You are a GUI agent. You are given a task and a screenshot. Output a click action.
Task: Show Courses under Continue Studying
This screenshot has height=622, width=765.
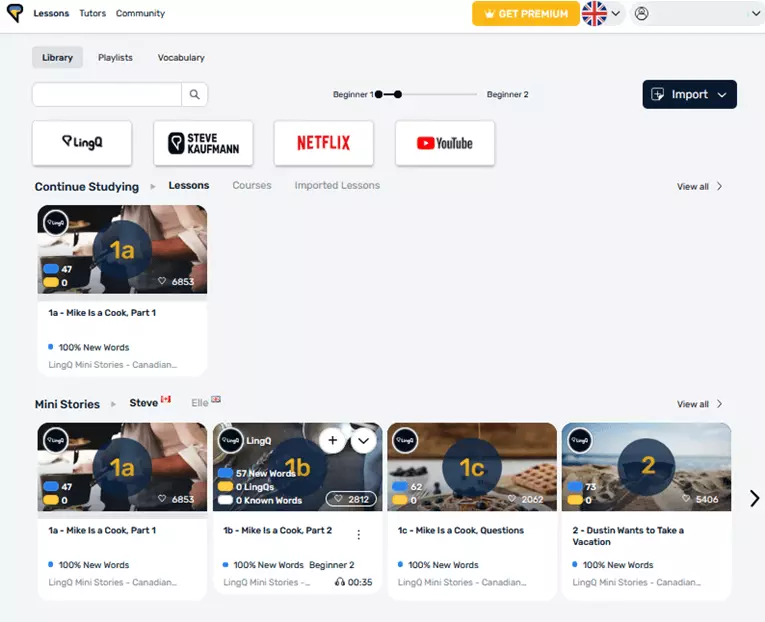(x=252, y=185)
